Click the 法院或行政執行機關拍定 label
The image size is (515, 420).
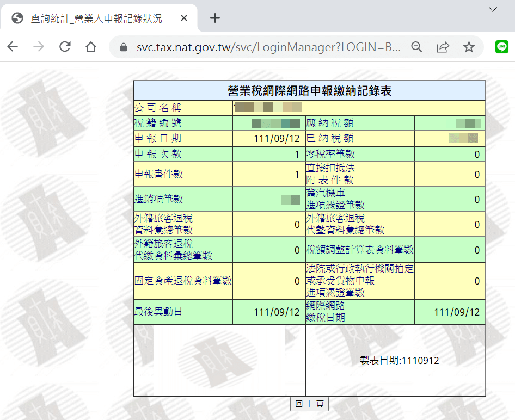[360, 269]
